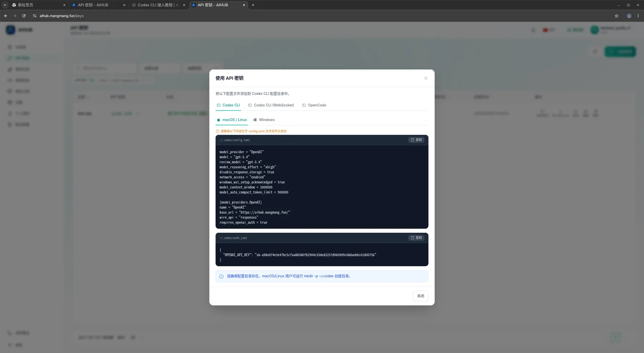Click the orange config.toml warning icon
This screenshot has height=353, width=644.
[218, 131]
